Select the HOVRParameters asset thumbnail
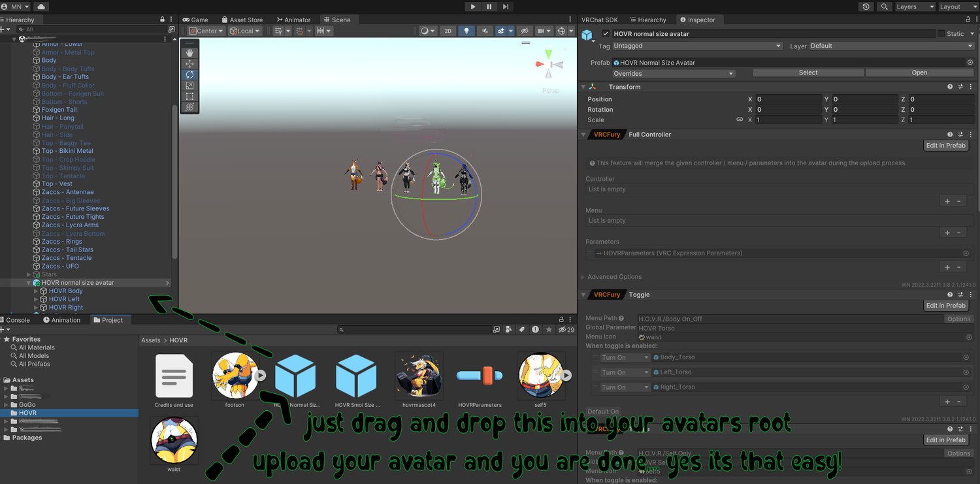Viewport: 980px width, 484px height. (x=480, y=376)
